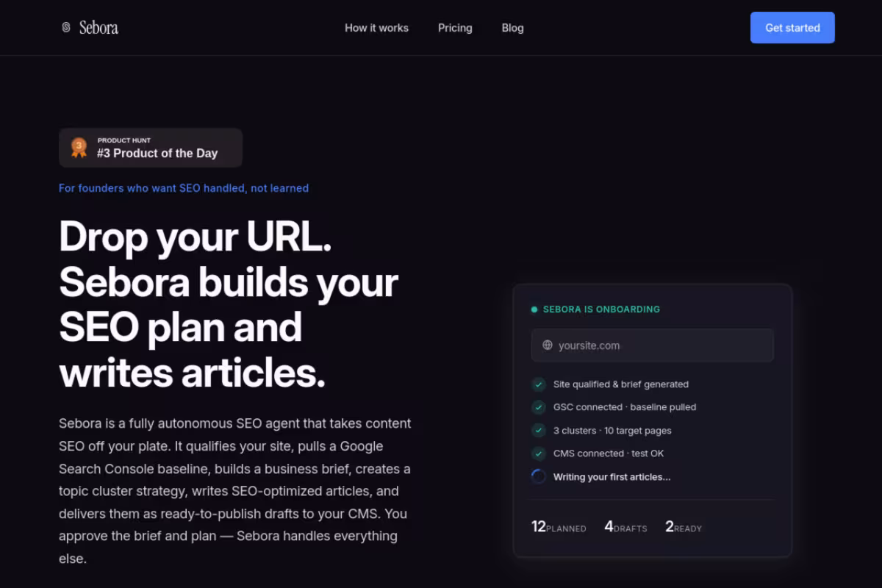
Task: Click the Sebora brand name in header
Action: point(98,27)
